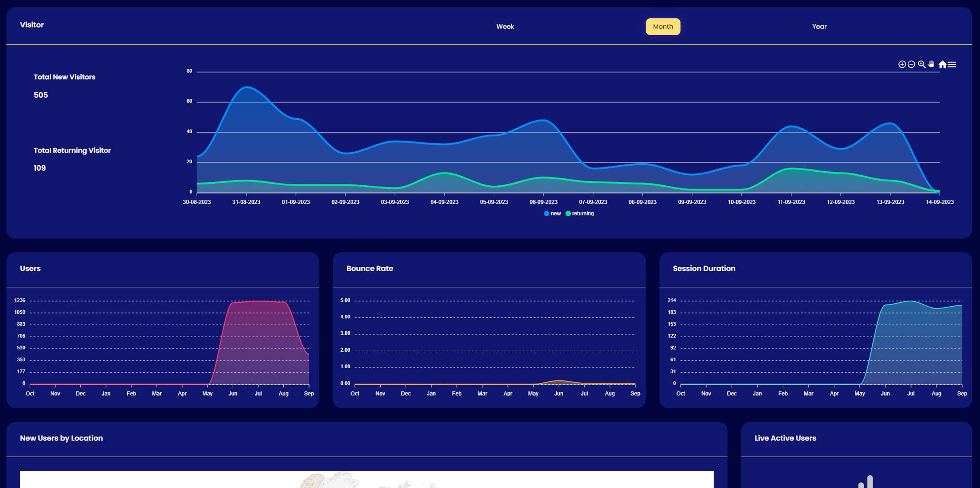
Task: Click the blue peak at 31-08-2023 on Visitor chart
Action: click(x=246, y=87)
